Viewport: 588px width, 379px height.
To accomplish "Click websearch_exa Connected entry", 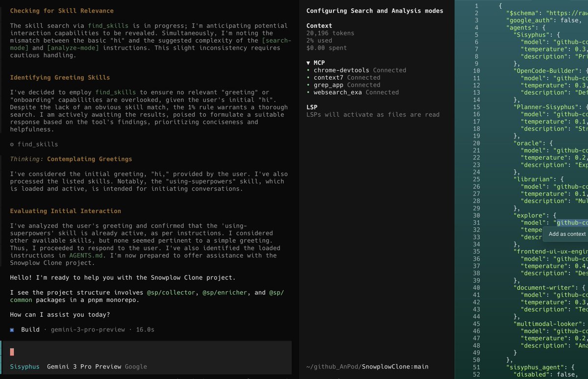I will (x=352, y=92).
